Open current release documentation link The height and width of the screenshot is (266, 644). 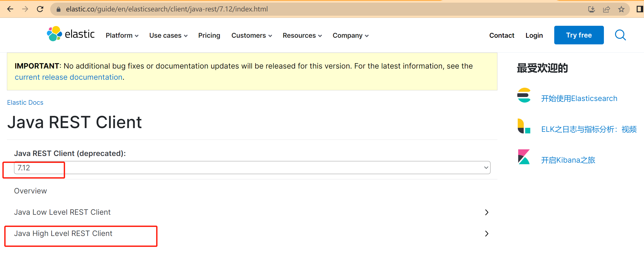click(x=69, y=77)
